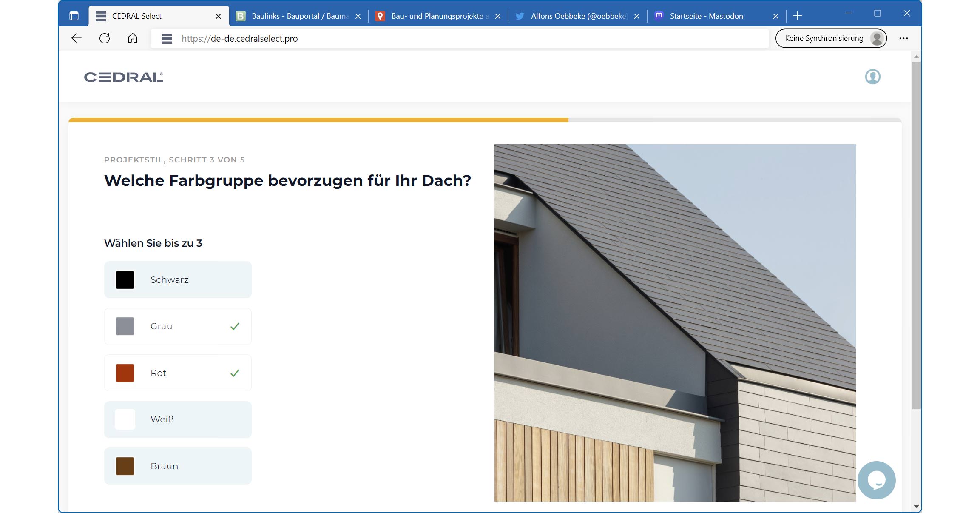Screen dimensions: 980x513
Task: Click the 'Wählen Sie bis zu 3' text
Action: tap(153, 243)
